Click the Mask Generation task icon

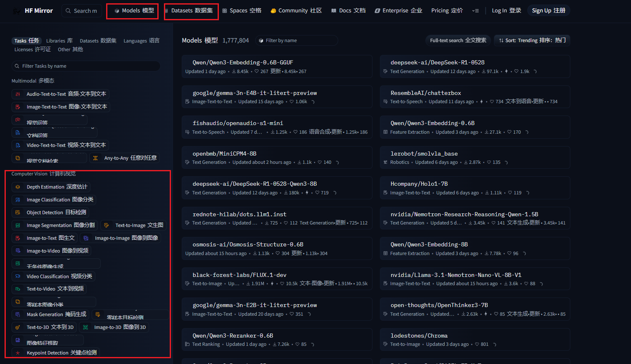(x=18, y=314)
